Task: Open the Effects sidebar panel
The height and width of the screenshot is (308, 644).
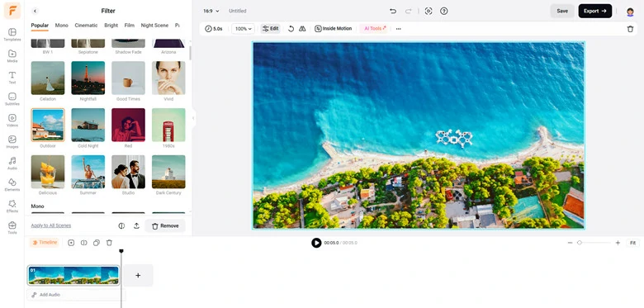Action: (x=12, y=206)
